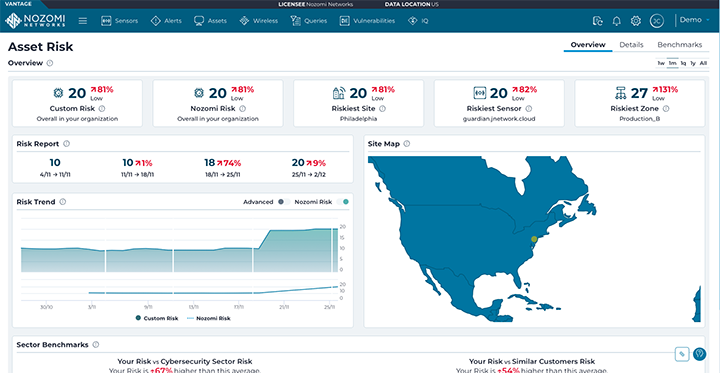Select the All time range button
Viewport: 720px width, 373px height.
[703, 63]
